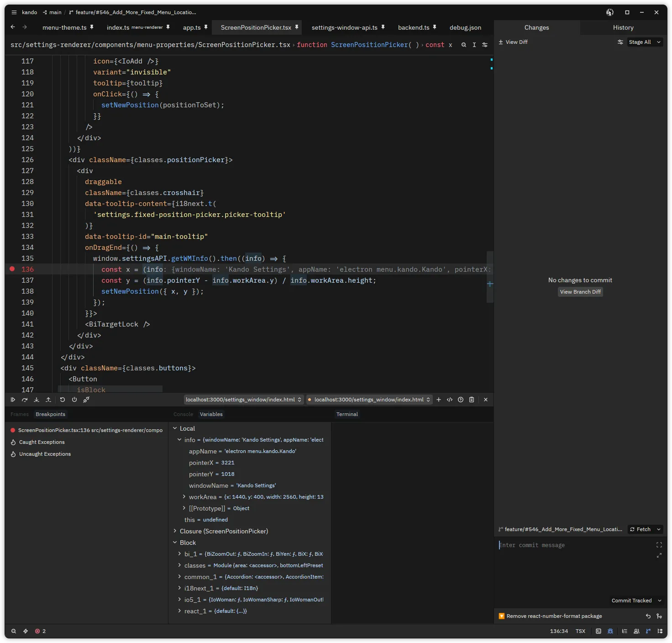Expand the bi_1 variable

(x=179, y=554)
